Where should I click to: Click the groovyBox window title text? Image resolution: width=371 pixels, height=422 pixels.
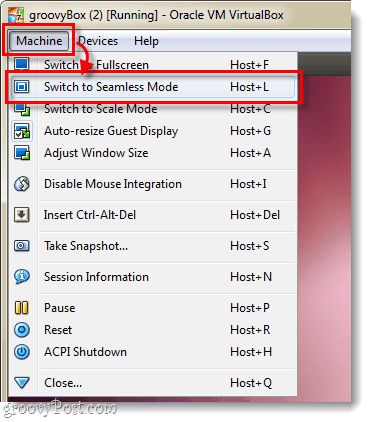click(156, 15)
